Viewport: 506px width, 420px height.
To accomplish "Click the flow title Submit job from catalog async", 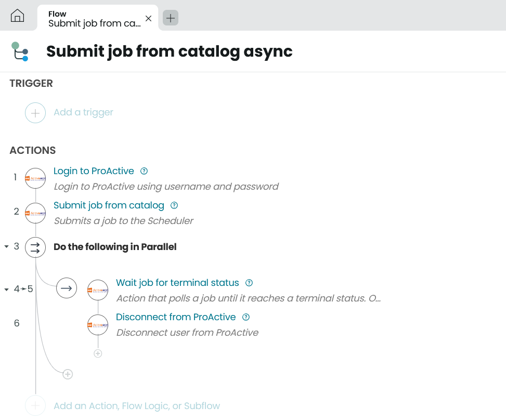I will [x=170, y=51].
